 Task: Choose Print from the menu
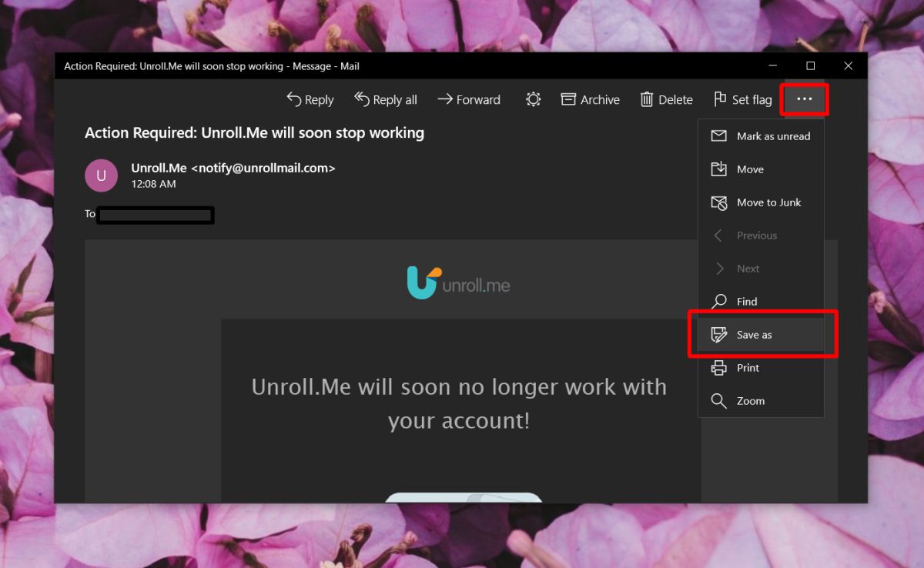[x=761, y=368]
